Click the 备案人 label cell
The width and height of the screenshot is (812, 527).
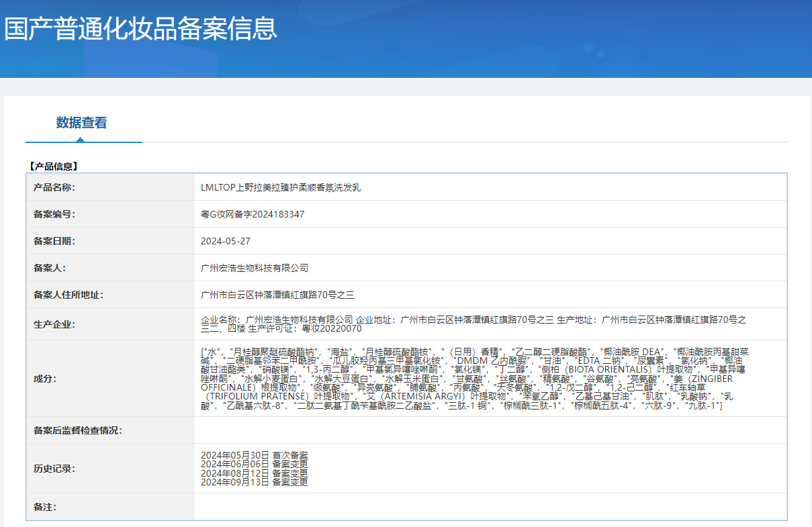[110, 268]
